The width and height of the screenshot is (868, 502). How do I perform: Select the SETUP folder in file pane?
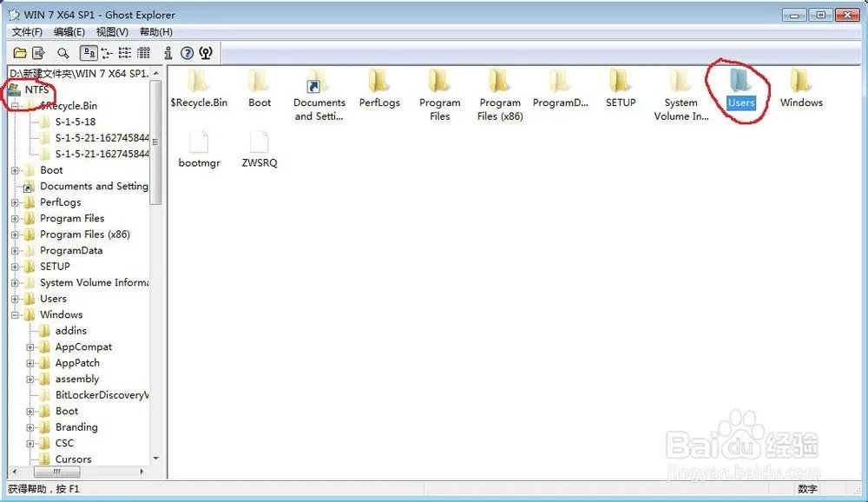[x=621, y=83]
